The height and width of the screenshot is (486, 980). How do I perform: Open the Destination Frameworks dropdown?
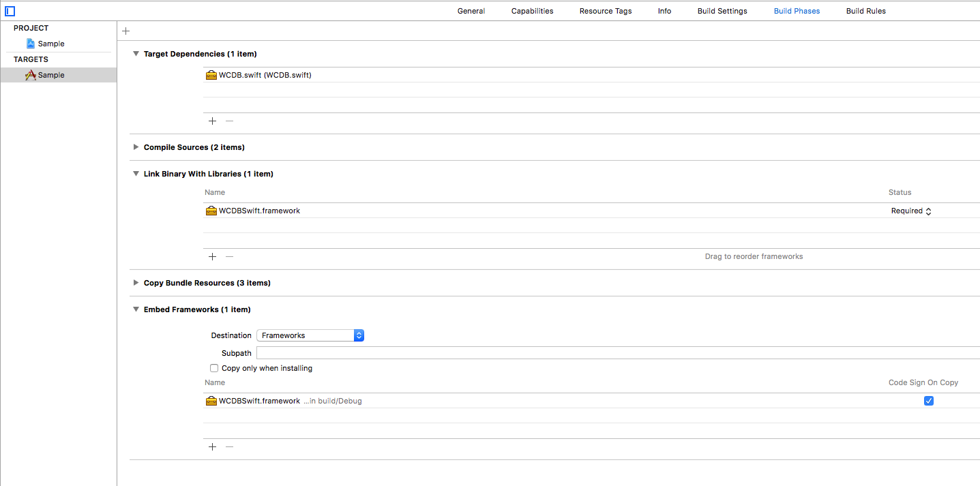tap(310, 335)
